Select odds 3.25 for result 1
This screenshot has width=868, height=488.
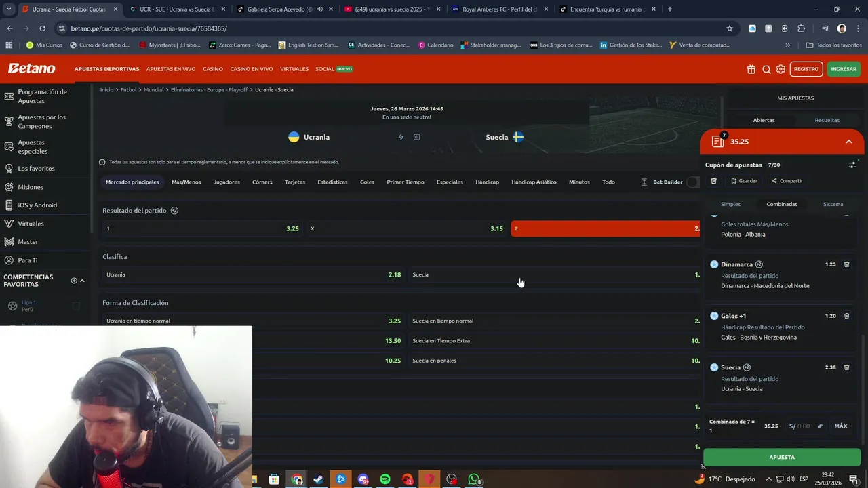(x=203, y=228)
